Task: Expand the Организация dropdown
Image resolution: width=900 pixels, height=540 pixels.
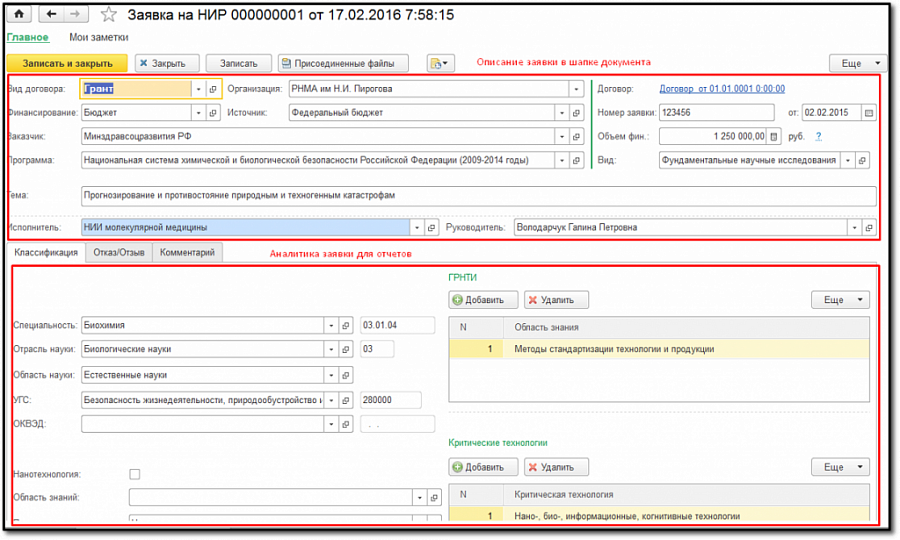Action: (x=576, y=89)
